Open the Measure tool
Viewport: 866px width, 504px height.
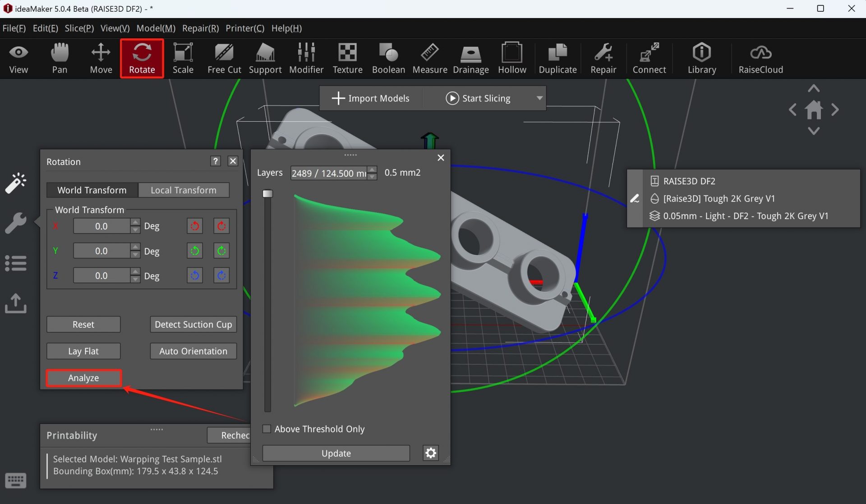(x=429, y=59)
